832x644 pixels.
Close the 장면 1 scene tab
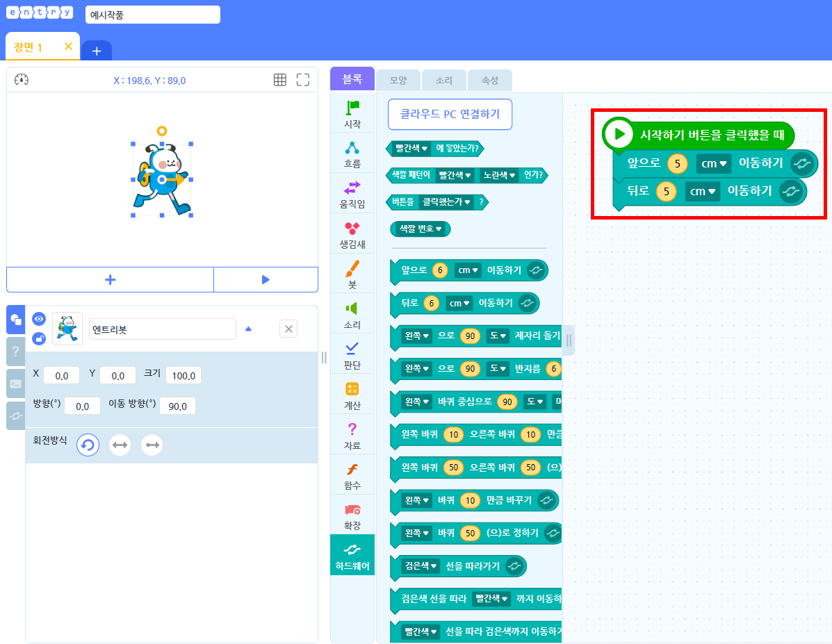click(68, 47)
